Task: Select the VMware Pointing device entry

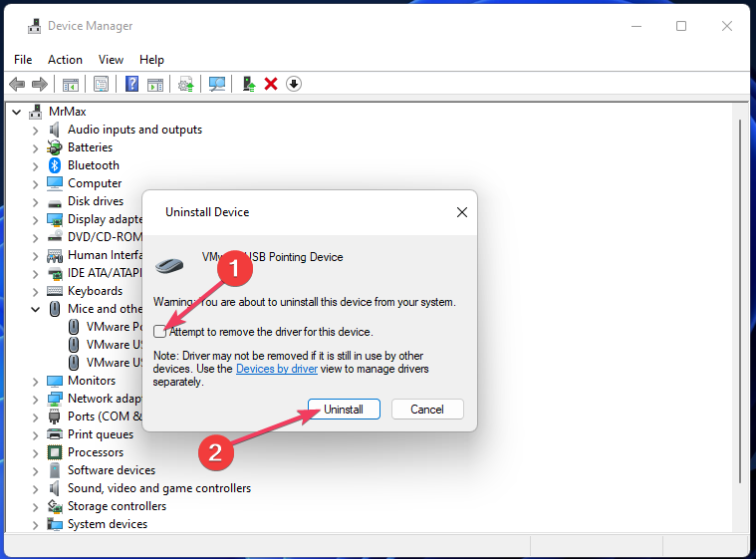Action: pos(115,327)
